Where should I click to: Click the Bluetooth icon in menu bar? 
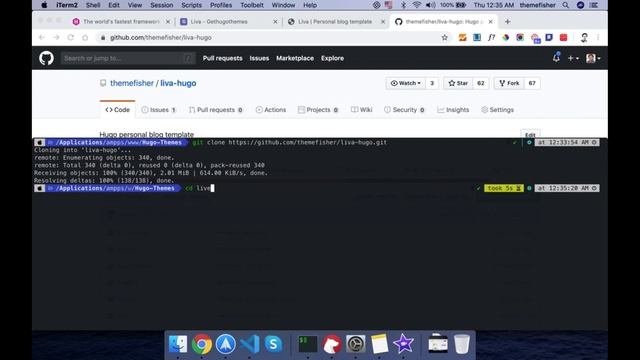pyautogui.click(x=403, y=5)
